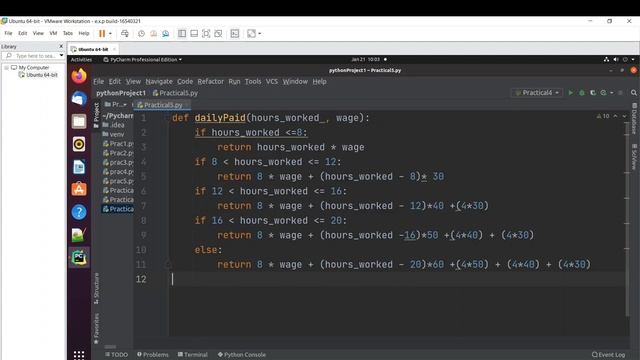This screenshot has height=360, width=640.
Task: Toggle the Favorites tool window stripe
Action: click(96, 329)
